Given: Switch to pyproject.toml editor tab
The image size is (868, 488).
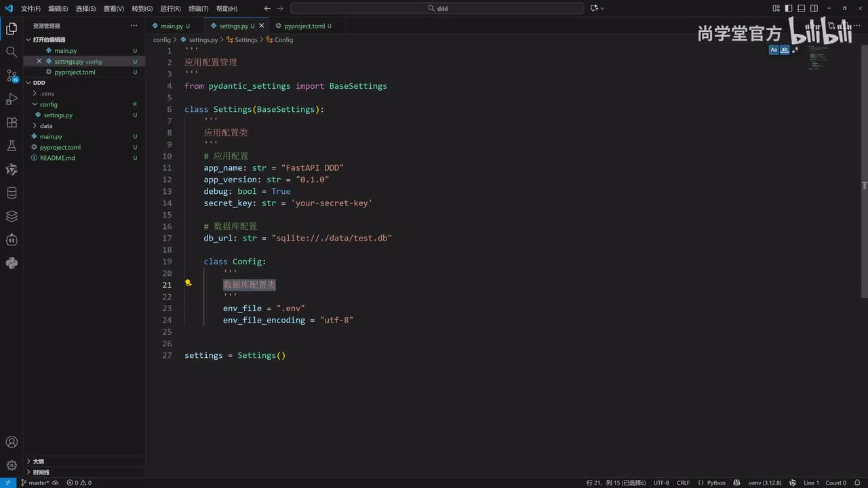Looking at the screenshot, I should pos(304,26).
